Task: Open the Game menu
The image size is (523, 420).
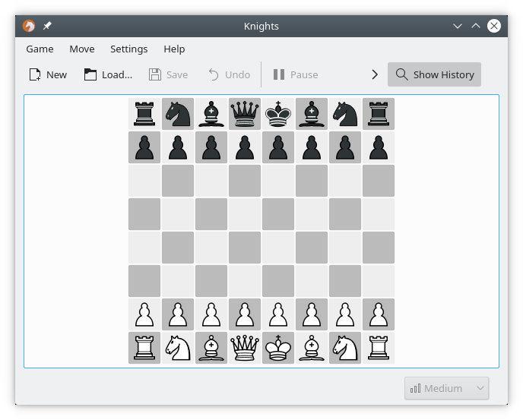Action: click(x=40, y=49)
